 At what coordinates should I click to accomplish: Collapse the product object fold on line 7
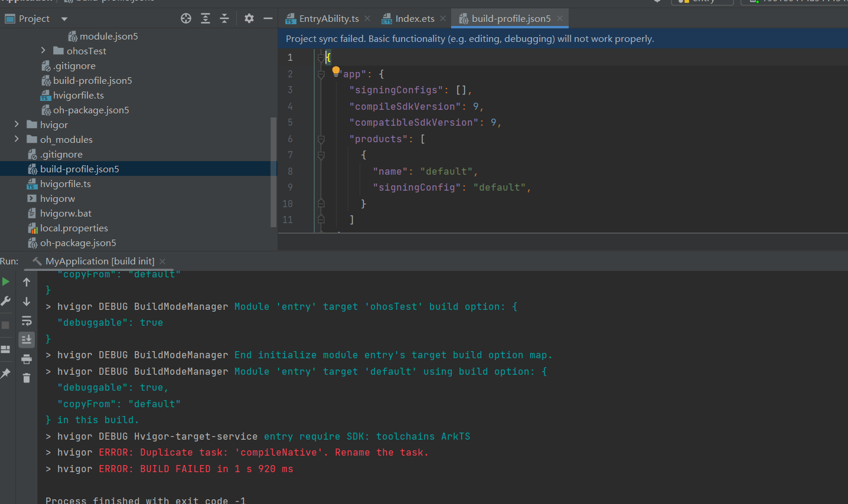click(x=321, y=155)
